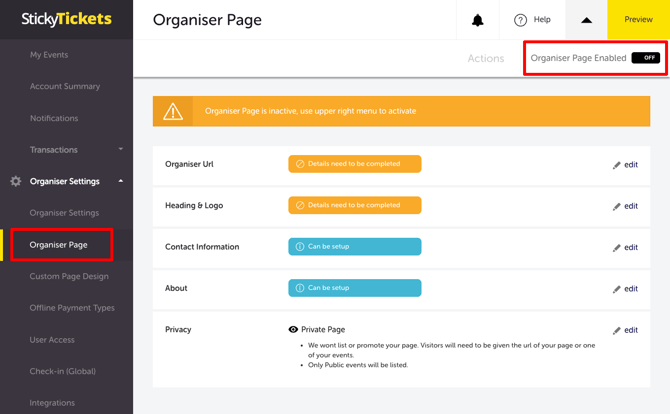Open Account Summary in sidebar
The width and height of the screenshot is (670, 414).
[x=65, y=86]
